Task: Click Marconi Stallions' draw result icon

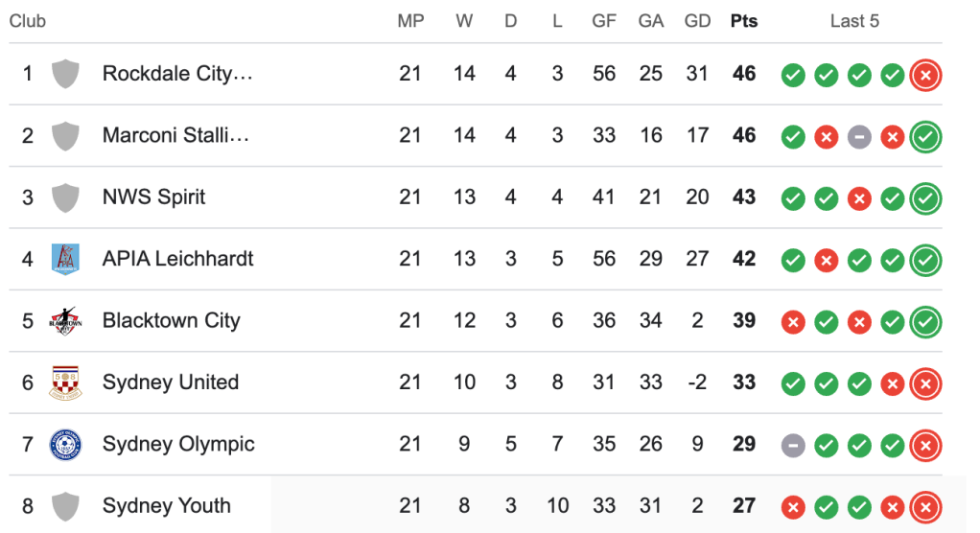Action: point(859,137)
